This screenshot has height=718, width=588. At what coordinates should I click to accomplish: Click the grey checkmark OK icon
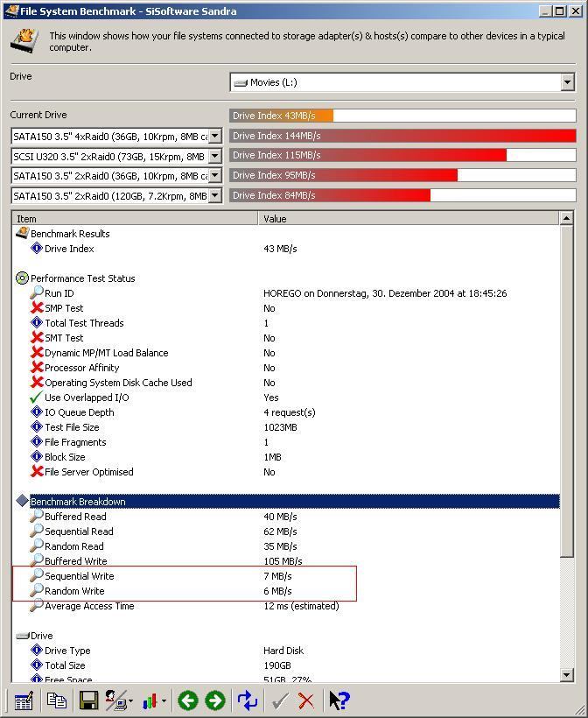(x=280, y=700)
